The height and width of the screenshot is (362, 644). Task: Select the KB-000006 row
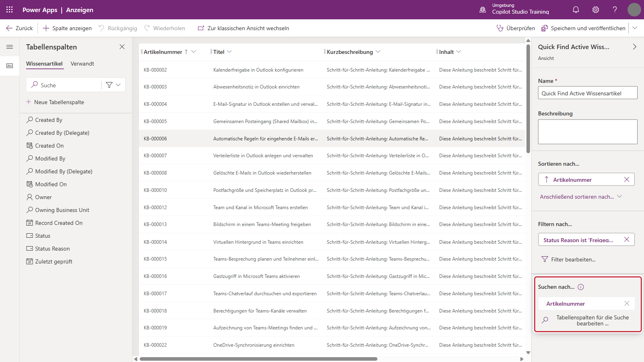(332, 138)
